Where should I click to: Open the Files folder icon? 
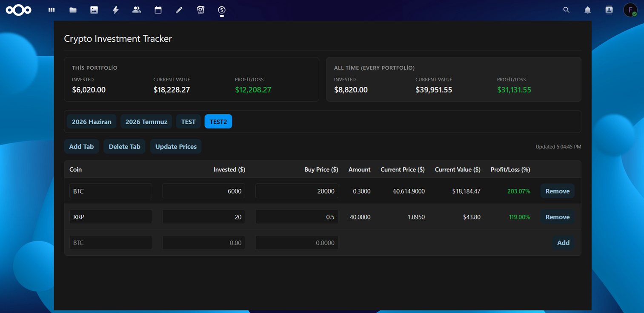coord(73,10)
